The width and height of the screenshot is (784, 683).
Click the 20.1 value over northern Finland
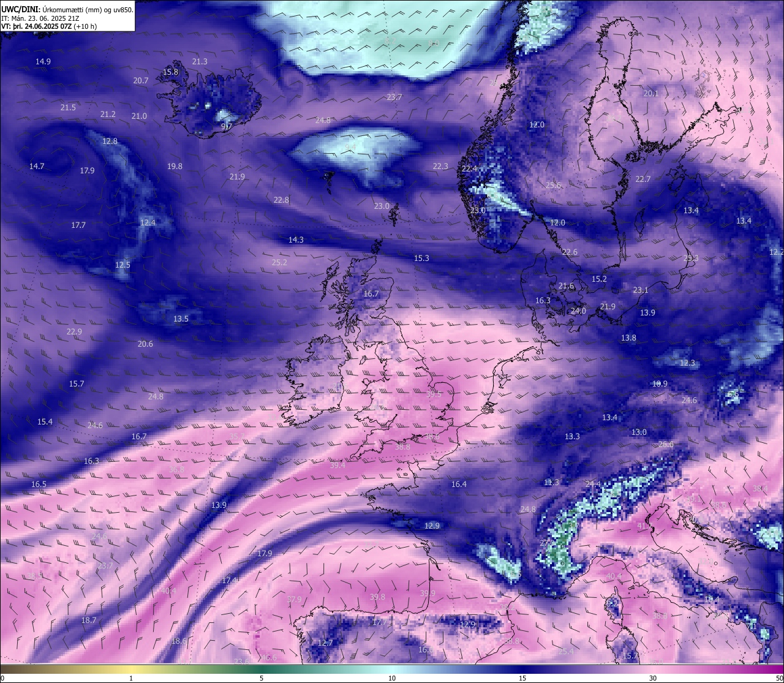pos(651,93)
